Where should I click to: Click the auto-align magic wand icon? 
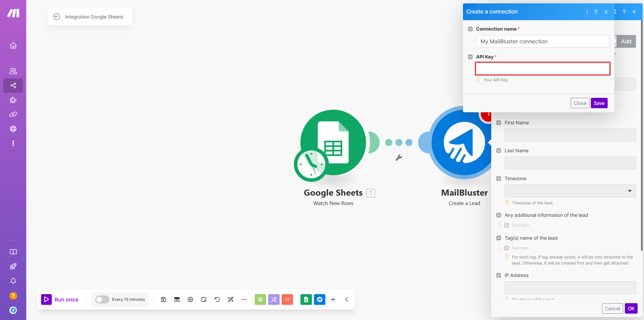tap(231, 299)
